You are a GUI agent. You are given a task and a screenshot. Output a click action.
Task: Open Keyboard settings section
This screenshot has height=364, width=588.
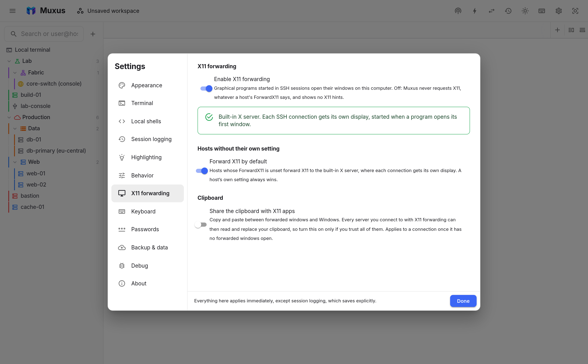tap(147, 211)
